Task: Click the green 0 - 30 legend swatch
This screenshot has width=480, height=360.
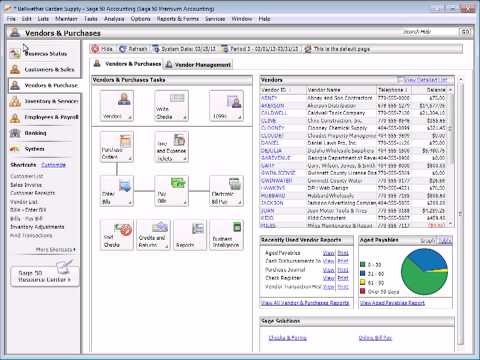Action: click(x=363, y=264)
